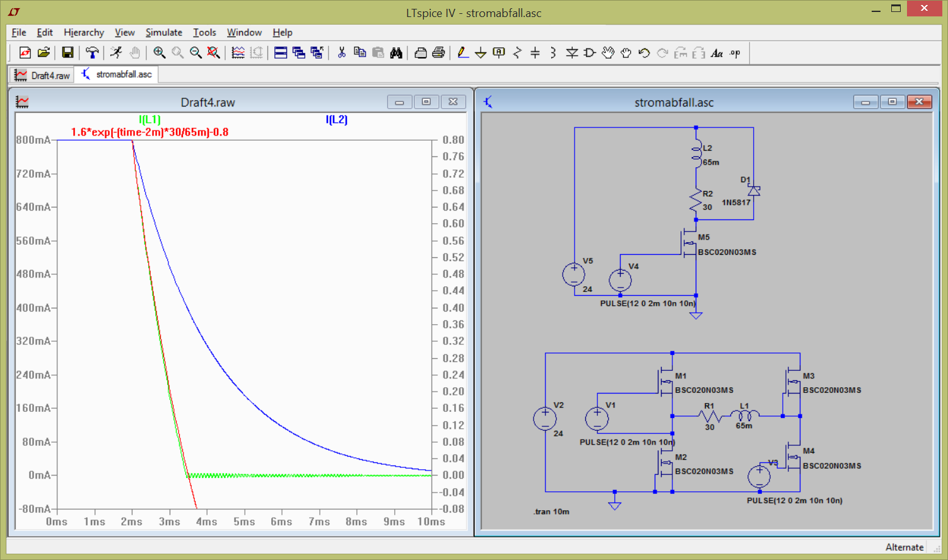Minimize the stromabfall.asc schematic window
The image size is (948, 560).
(866, 102)
